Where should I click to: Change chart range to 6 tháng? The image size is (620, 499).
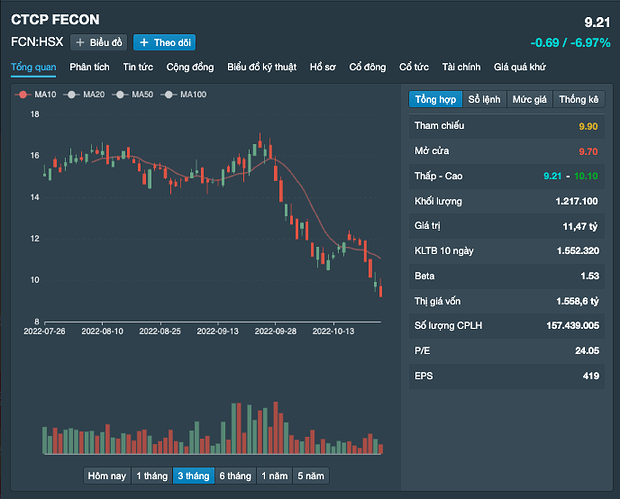[x=234, y=476]
